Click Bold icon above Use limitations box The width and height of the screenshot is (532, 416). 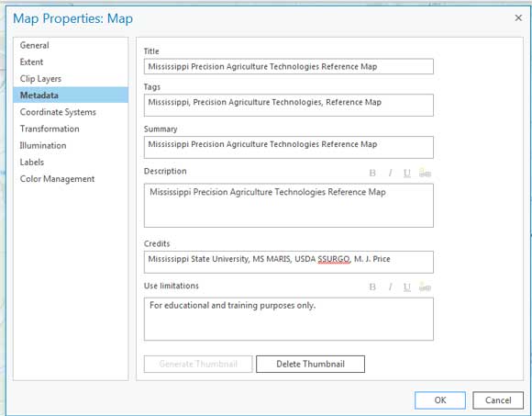click(372, 287)
